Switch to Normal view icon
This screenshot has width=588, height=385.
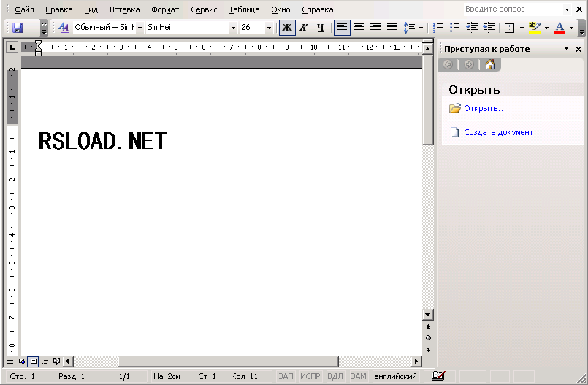click(10, 362)
